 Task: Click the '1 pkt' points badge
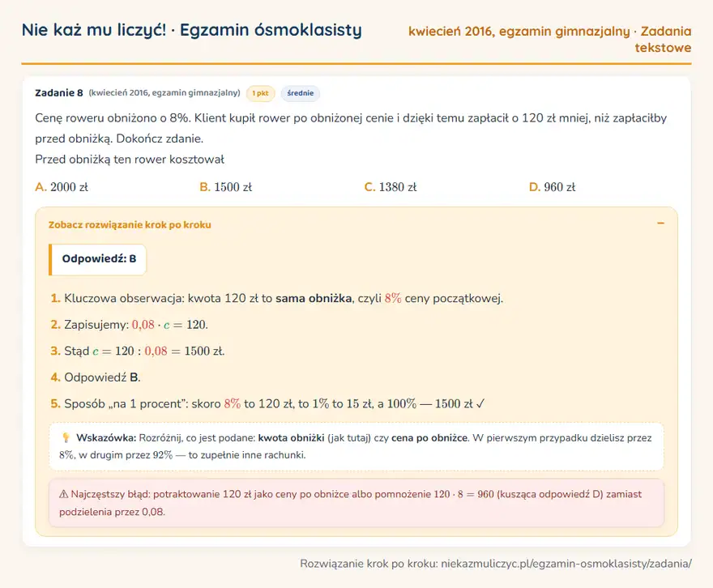(261, 93)
